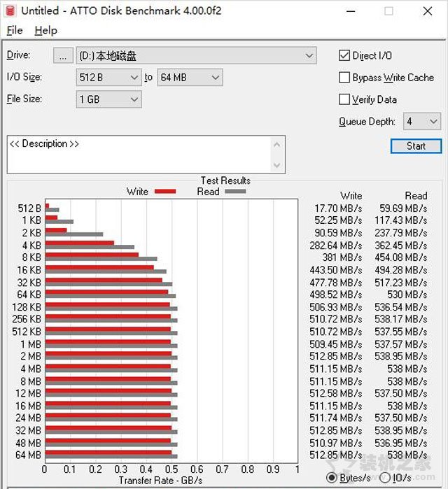Click the 64 MB row label
Screen dimensions: 448x489
pyautogui.click(x=29, y=455)
